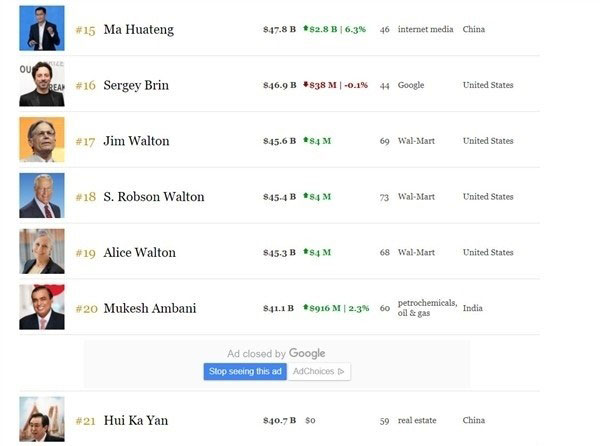Select Hui Ka Yan's photo
Screen dimensions: 600x446
tap(42, 419)
